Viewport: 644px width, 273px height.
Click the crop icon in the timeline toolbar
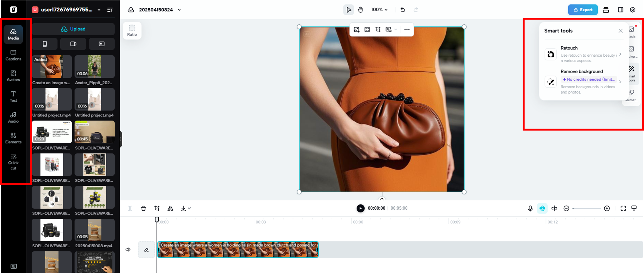(x=157, y=208)
